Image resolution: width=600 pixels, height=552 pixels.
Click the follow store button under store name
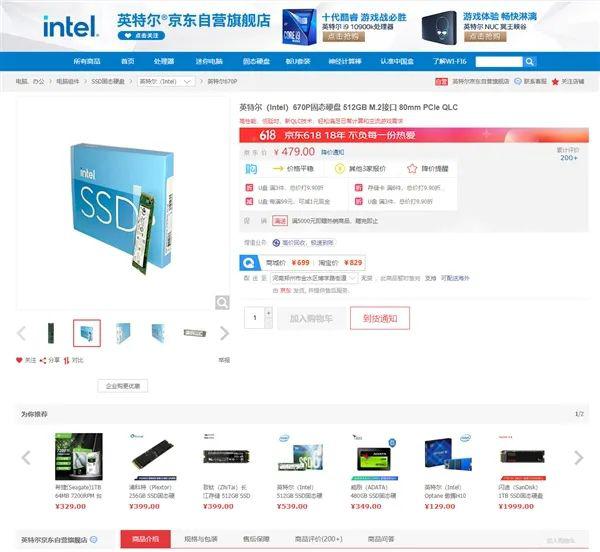(x=142, y=36)
